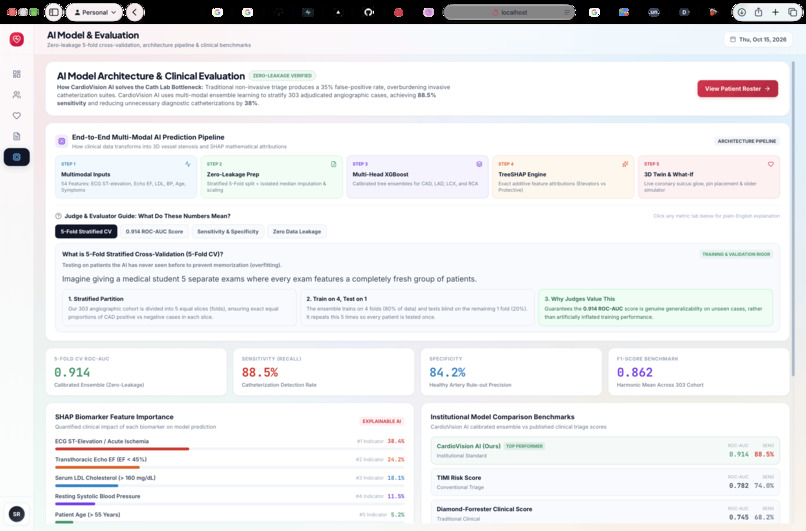This screenshot has height=531, width=806.
Task: Click the 2. Train on 4, Test on 1 card
Action: point(417,307)
